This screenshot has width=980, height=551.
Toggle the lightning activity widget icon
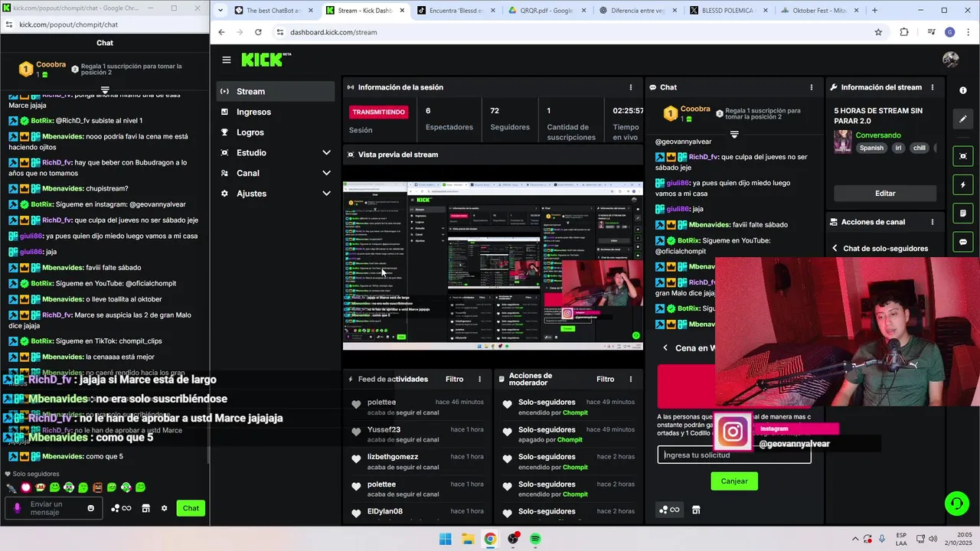963,185
